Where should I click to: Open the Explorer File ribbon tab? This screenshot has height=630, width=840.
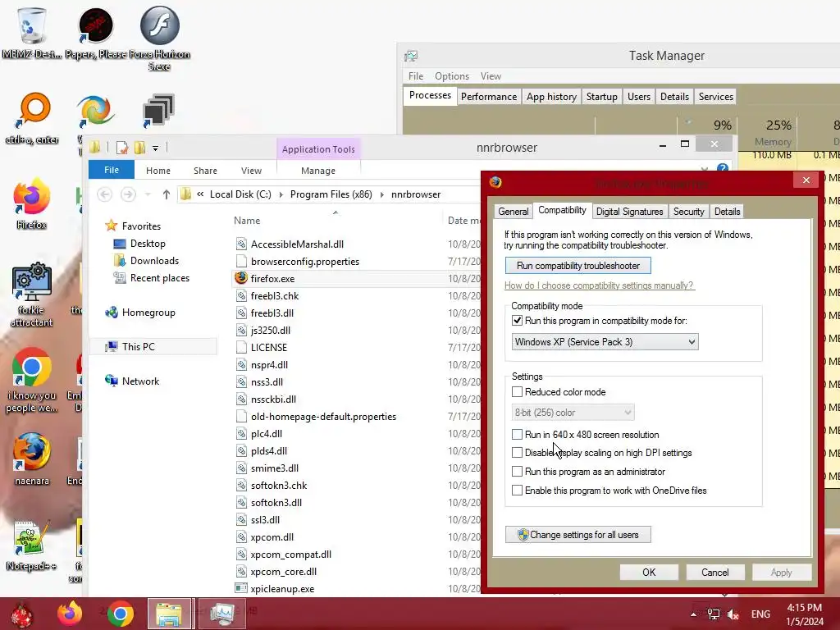(112, 170)
